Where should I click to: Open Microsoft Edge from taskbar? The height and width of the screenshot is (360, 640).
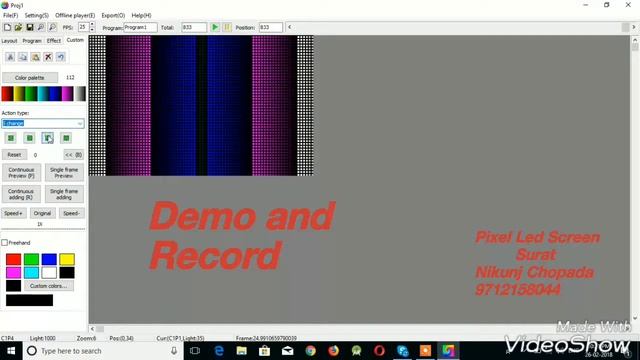click(219, 351)
